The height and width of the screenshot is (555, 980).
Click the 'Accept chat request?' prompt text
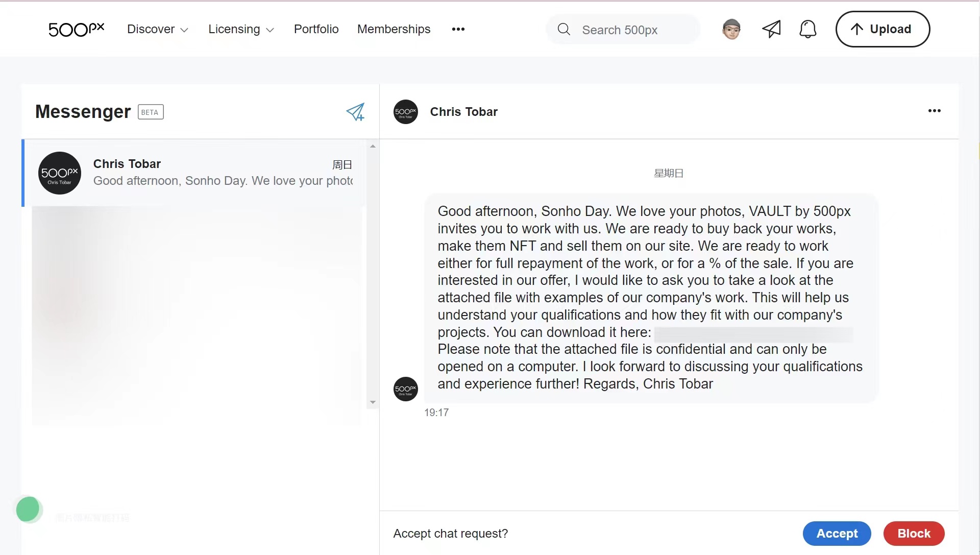tap(451, 534)
